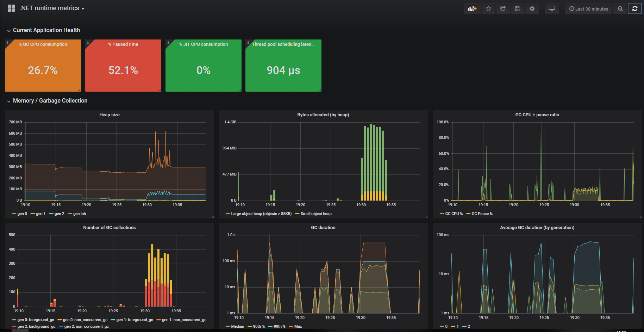Open Number of GC collections panel menu
The width and height of the screenshot is (644, 332).
110,228
